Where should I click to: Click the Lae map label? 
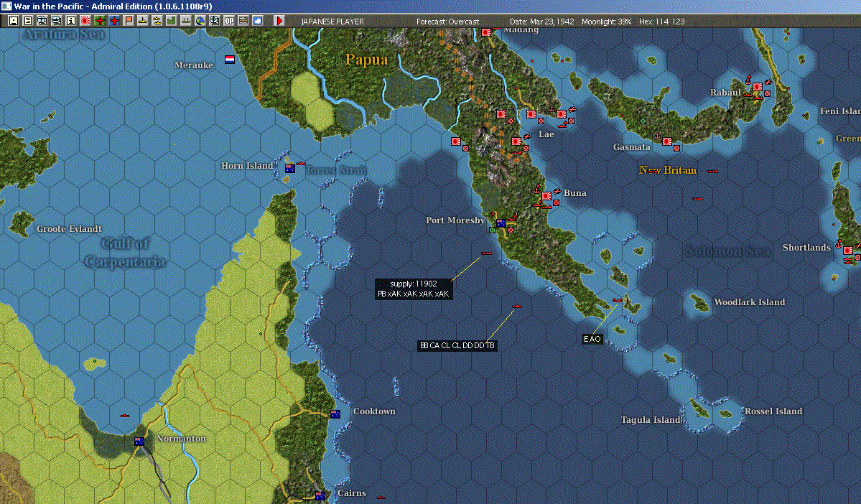[546, 134]
